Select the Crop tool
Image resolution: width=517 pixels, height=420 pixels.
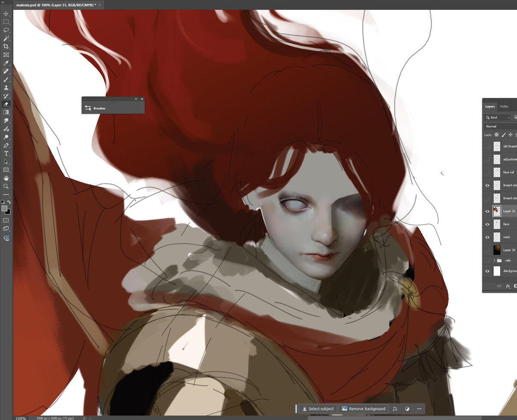click(x=6, y=47)
